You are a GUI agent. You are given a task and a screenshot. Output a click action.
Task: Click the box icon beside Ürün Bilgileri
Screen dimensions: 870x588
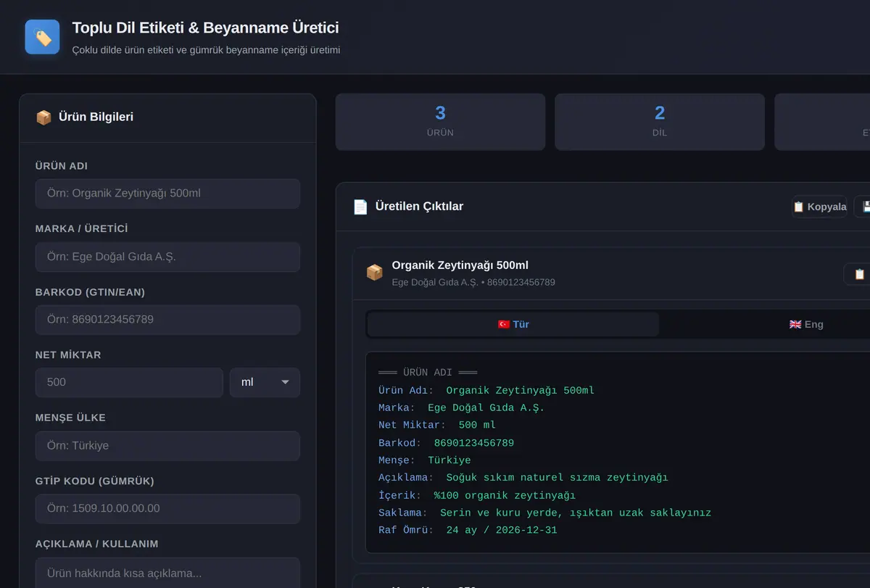click(43, 117)
